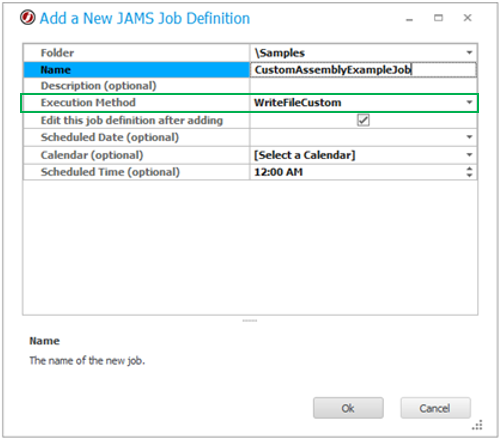Select the Execution Method row label
The image size is (503, 439).
[88, 102]
